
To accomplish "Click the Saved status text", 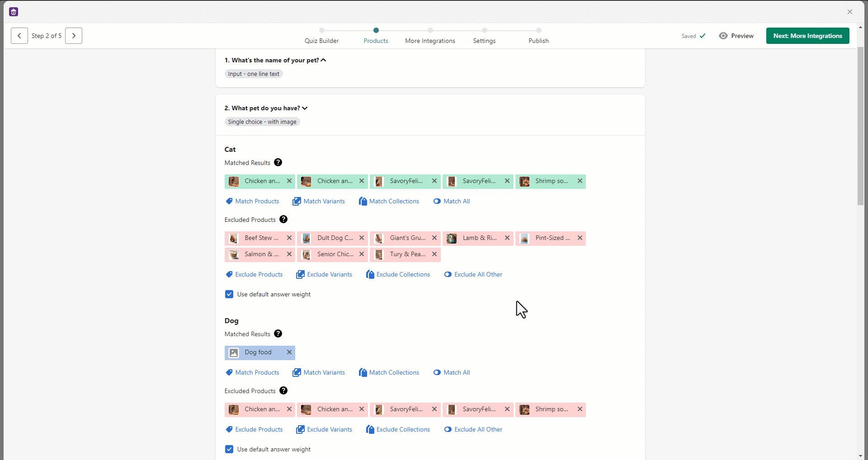I will click(689, 36).
